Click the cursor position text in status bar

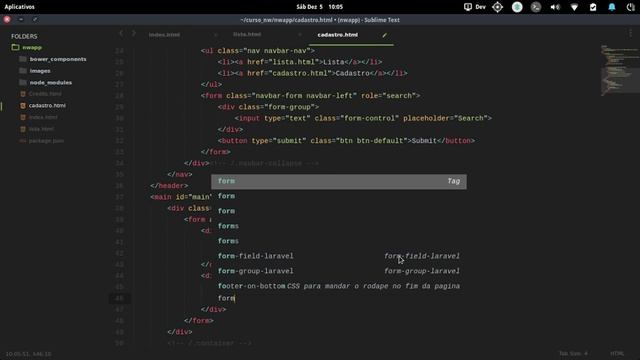pos(29,353)
